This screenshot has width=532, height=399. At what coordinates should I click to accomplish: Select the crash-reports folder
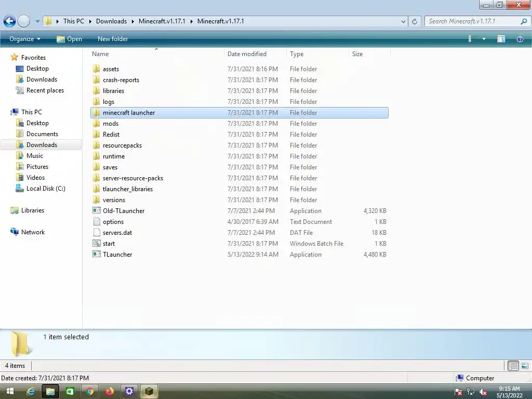click(239, 80)
